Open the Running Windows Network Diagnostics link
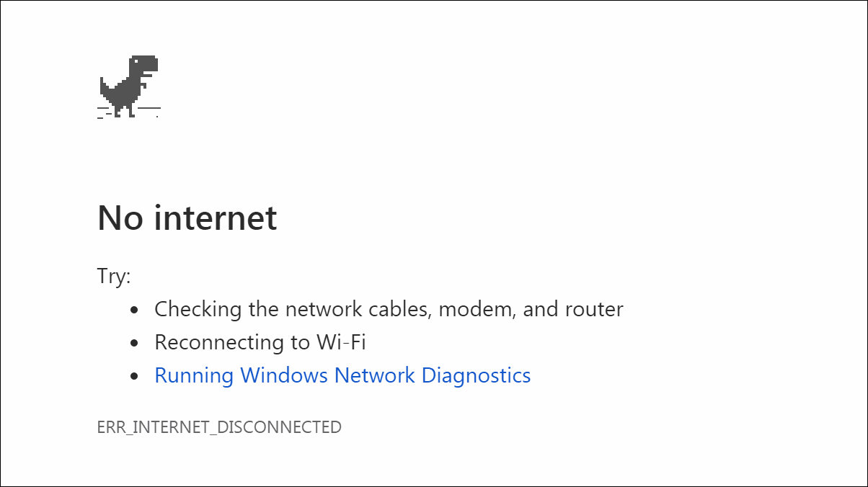The image size is (868, 487). click(342, 375)
